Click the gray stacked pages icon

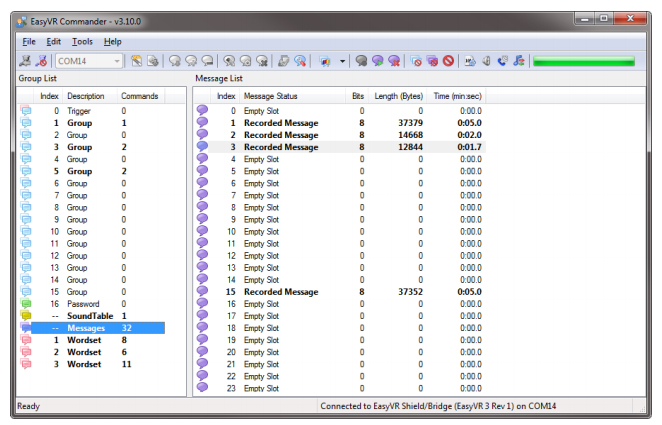coord(284,61)
